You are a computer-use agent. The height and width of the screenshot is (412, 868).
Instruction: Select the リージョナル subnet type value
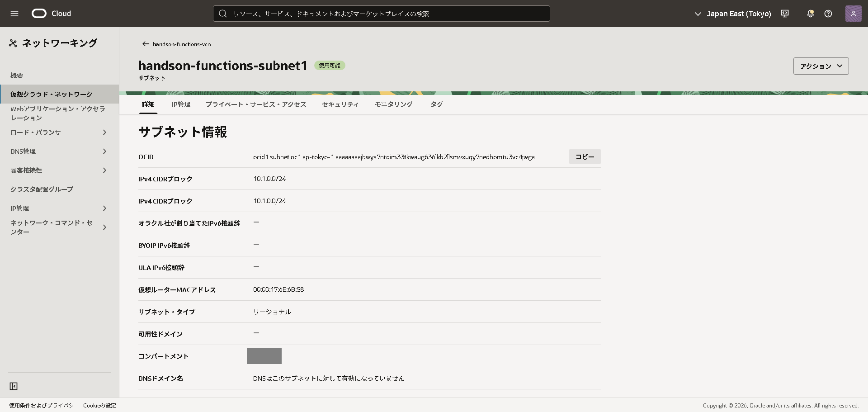click(x=272, y=312)
